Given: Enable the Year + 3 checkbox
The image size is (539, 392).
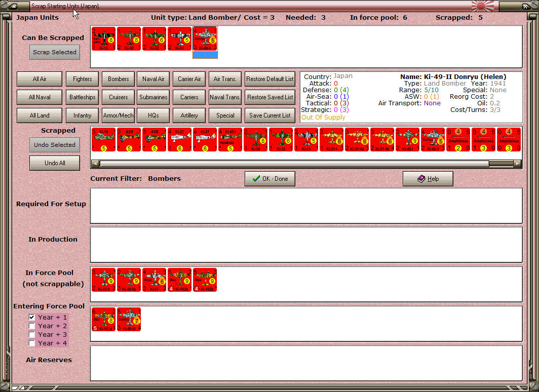Looking at the screenshot, I should click(x=31, y=334).
